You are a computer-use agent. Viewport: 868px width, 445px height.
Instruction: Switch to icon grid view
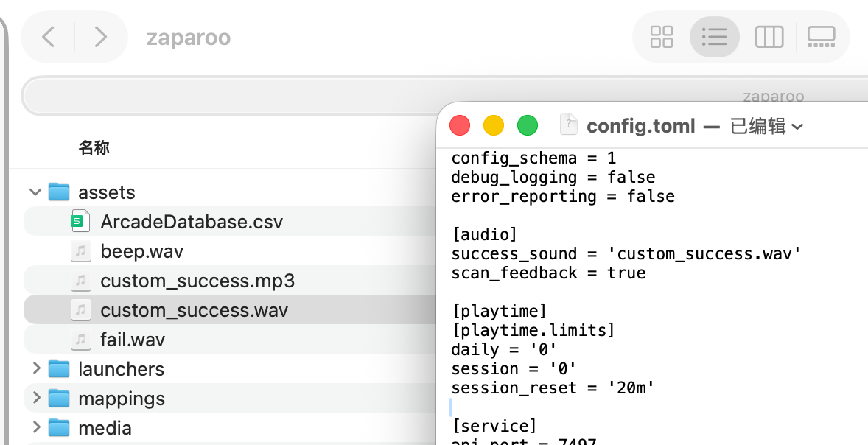pyautogui.click(x=662, y=36)
